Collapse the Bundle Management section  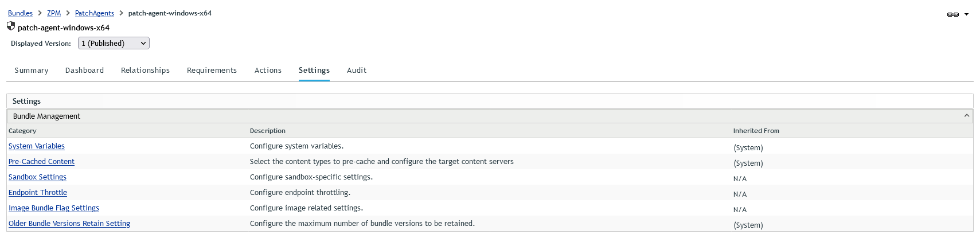(x=967, y=116)
